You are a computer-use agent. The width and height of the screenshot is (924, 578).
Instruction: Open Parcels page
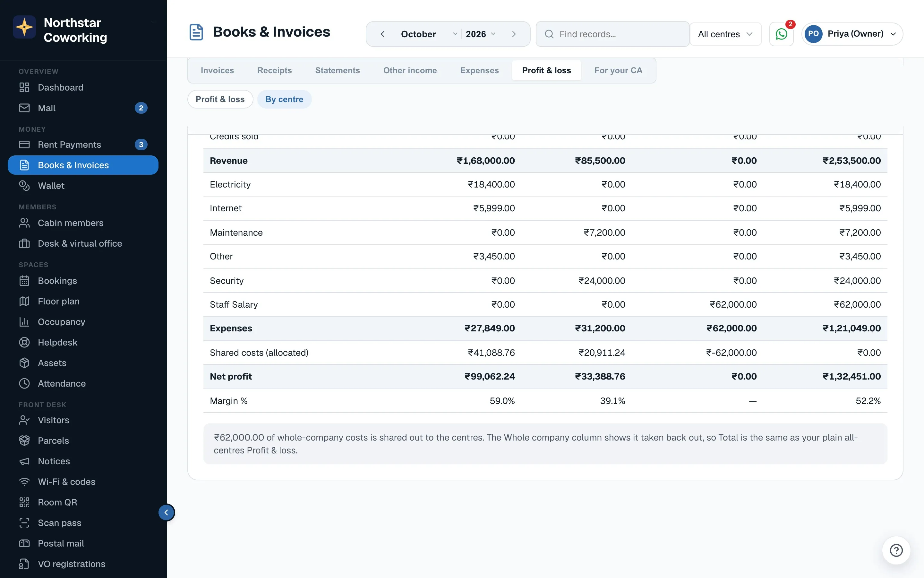[83, 440]
